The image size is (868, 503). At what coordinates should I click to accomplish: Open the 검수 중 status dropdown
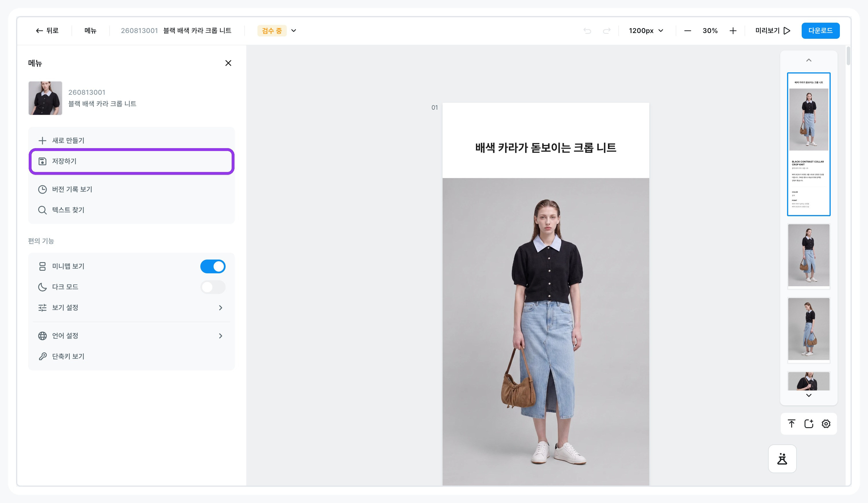click(277, 31)
